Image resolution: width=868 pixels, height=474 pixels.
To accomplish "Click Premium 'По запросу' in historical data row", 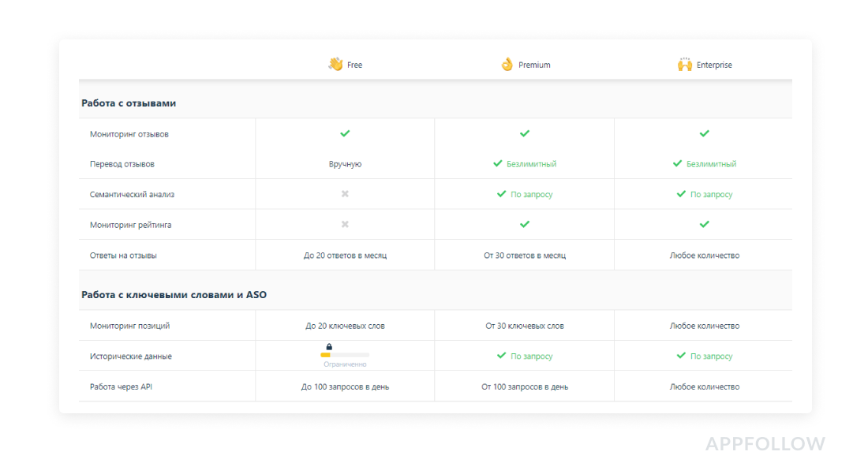I will (x=531, y=356).
